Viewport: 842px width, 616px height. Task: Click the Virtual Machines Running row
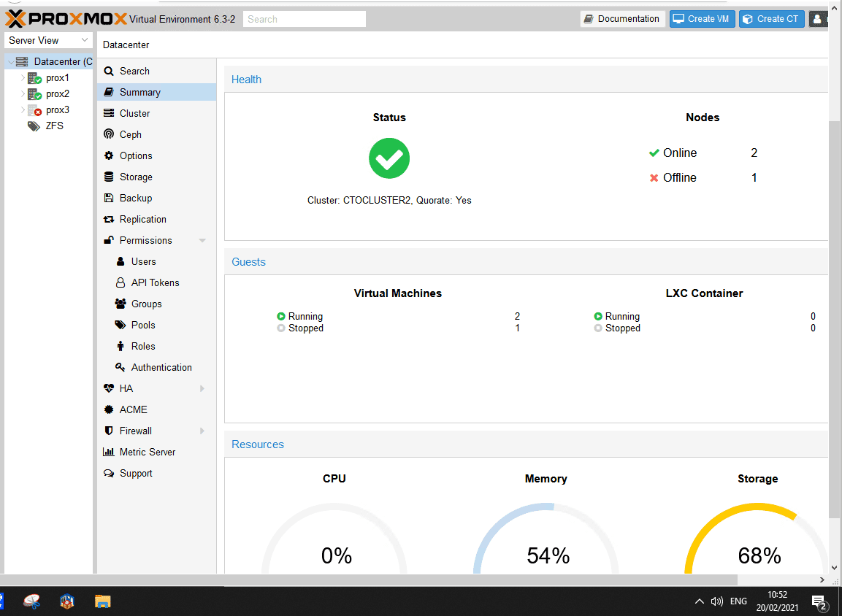398,317
